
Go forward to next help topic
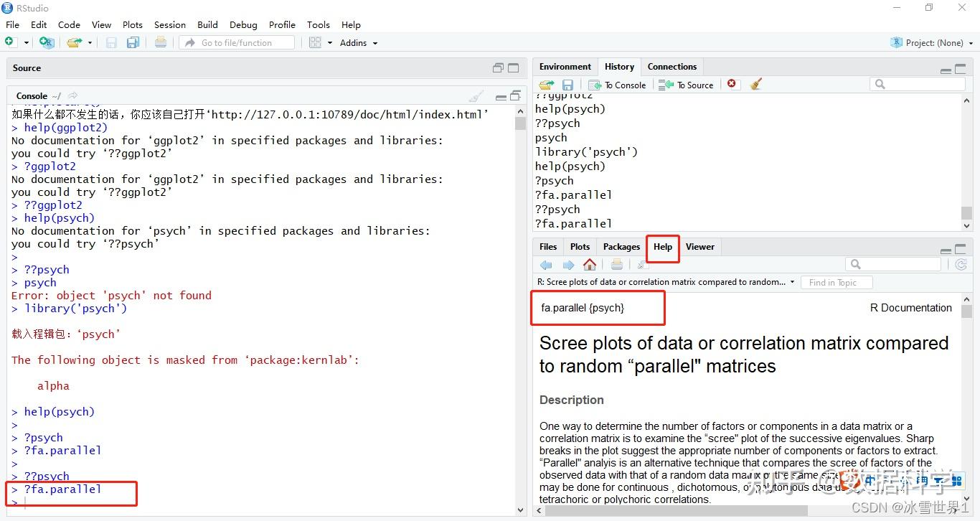pyautogui.click(x=568, y=265)
